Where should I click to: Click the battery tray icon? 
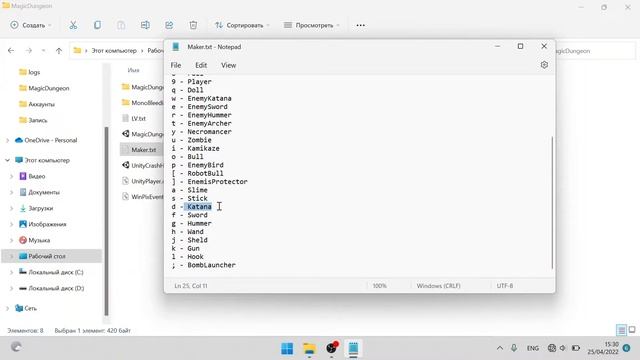click(x=576, y=348)
